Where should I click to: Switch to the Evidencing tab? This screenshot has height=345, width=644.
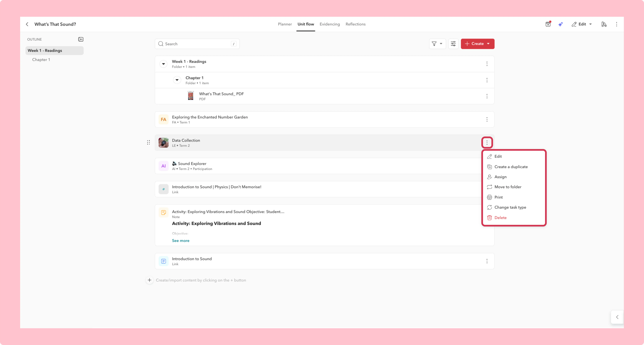click(330, 24)
